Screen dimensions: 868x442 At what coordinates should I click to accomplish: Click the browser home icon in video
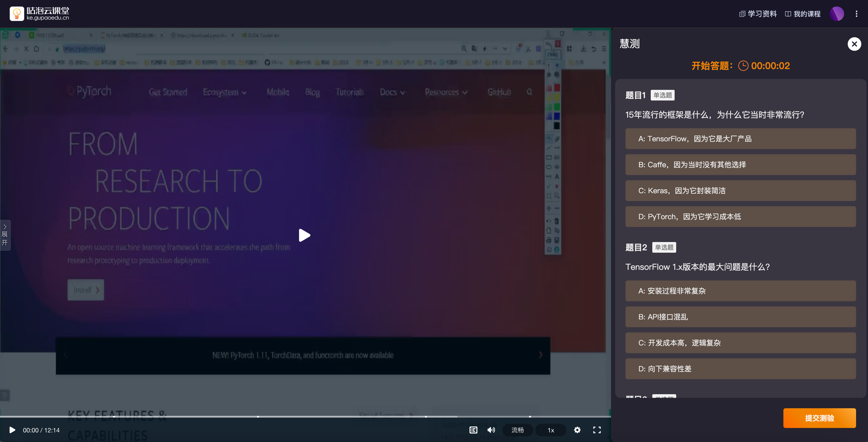(x=36, y=49)
